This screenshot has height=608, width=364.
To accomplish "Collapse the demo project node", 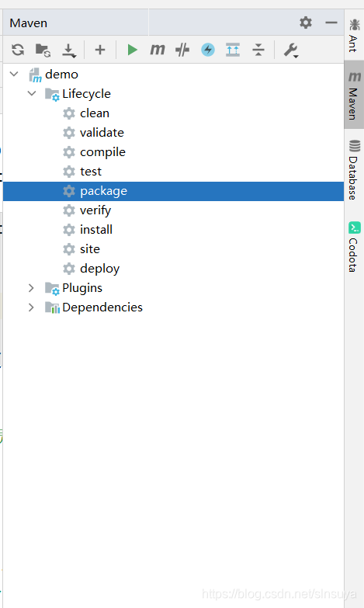I will pyautogui.click(x=14, y=74).
